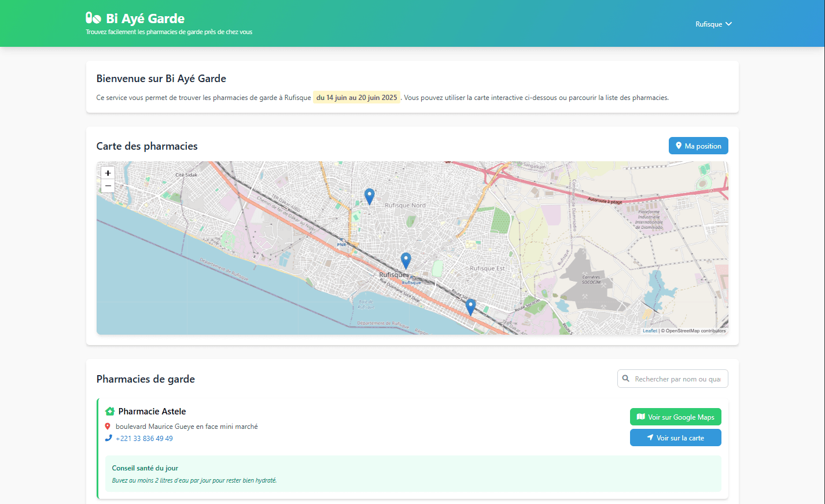This screenshot has width=825, height=504.
Task: Open Pharmacie Astele in Google Maps
Action: pos(675,417)
